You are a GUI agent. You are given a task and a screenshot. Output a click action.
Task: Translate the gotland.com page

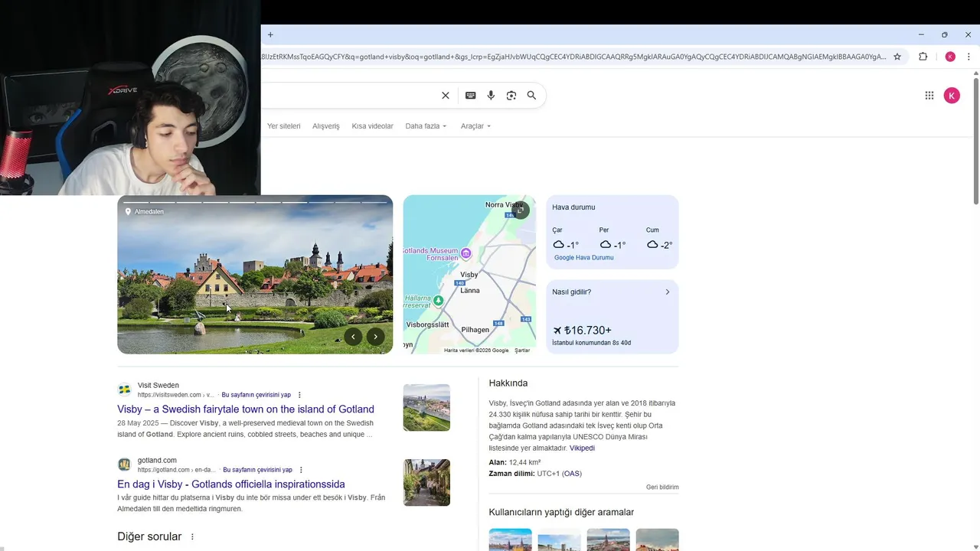tap(258, 470)
